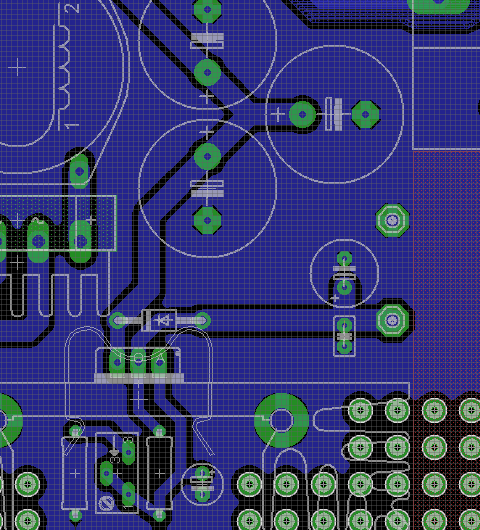The width and height of the screenshot is (480, 530).
Task: Click the pin label "2" near the coil symbol
Action: (72, 8)
